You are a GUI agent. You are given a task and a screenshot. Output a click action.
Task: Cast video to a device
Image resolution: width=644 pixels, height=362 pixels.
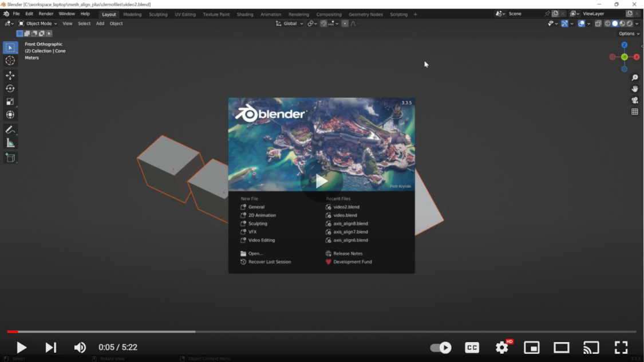(x=591, y=348)
